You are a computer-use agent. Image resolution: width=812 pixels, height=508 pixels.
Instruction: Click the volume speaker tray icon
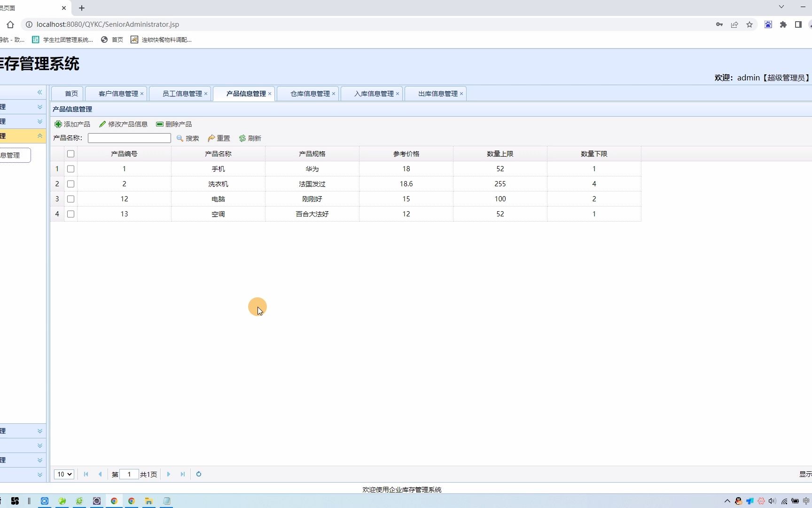[x=773, y=501]
